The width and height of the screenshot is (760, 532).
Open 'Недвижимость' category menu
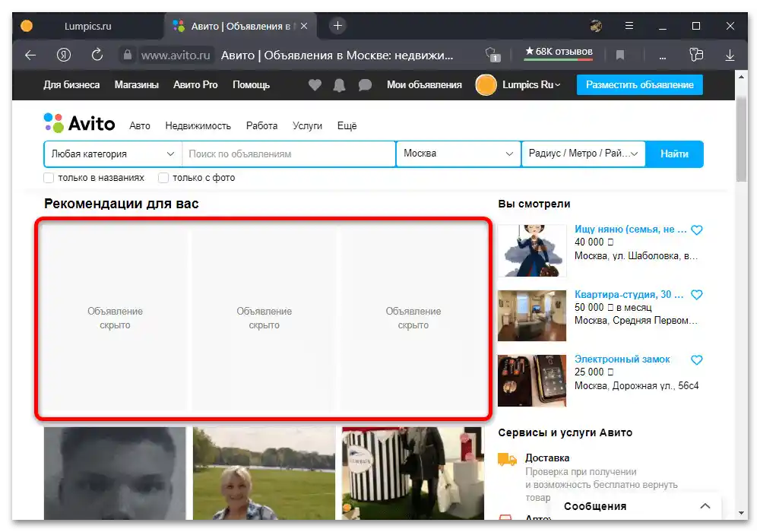(198, 126)
